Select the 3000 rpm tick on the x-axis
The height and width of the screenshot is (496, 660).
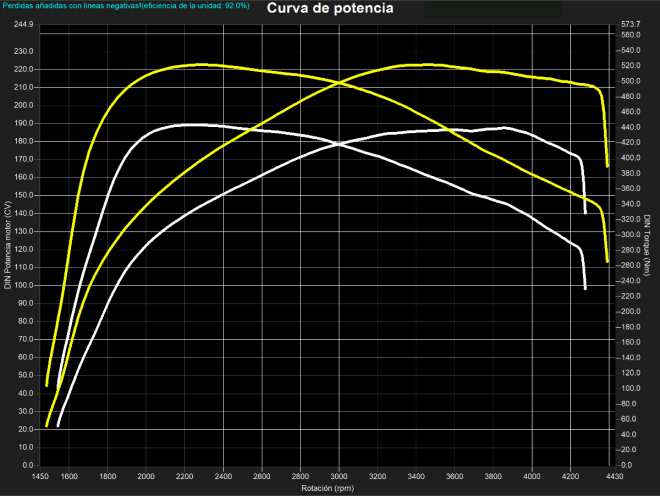click(x=339, y=477)
